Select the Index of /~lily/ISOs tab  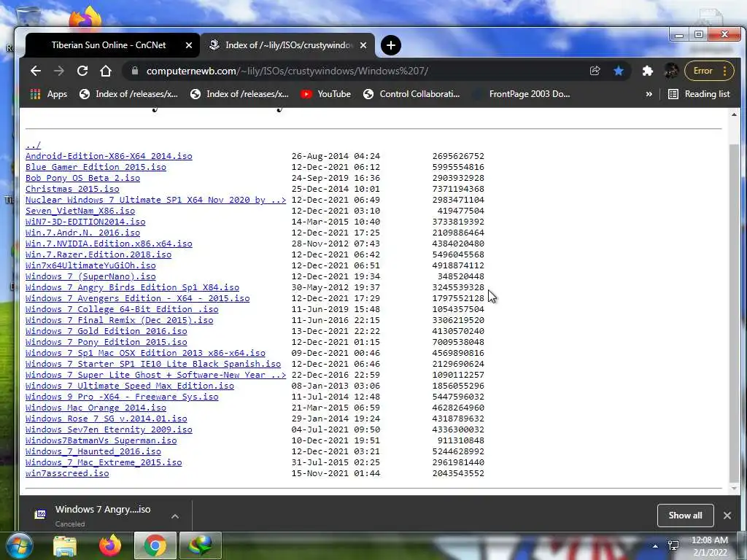(288, 45)
